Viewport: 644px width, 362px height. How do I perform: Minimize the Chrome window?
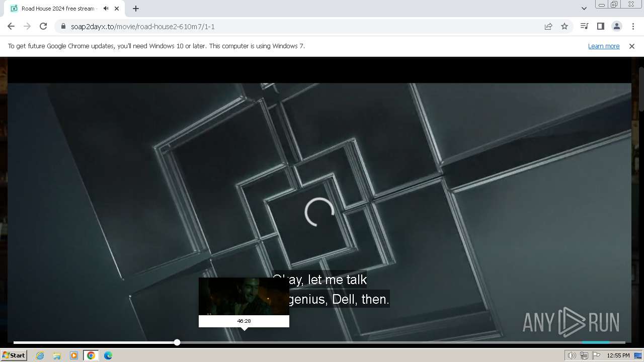(601, 5)
